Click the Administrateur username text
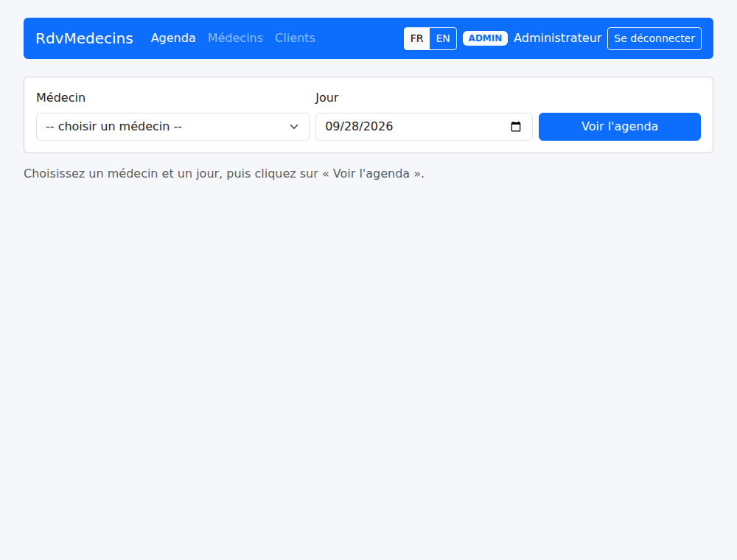Image resolution: width=737 pixels, height=560 pixels. (557, 38)
